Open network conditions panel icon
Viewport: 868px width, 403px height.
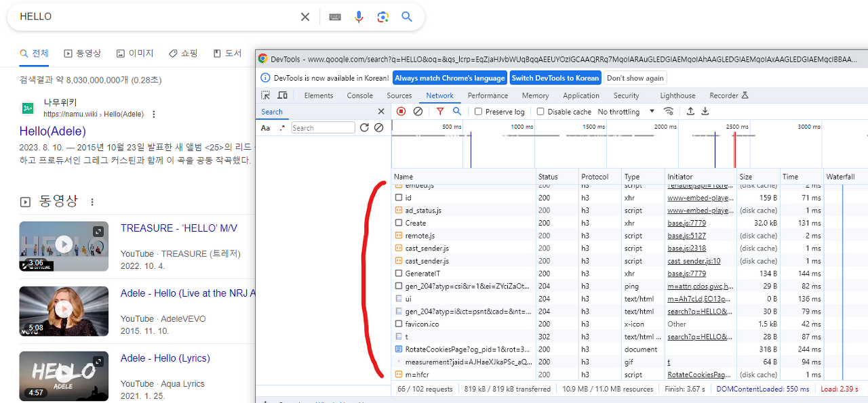(x=669, y=111)
